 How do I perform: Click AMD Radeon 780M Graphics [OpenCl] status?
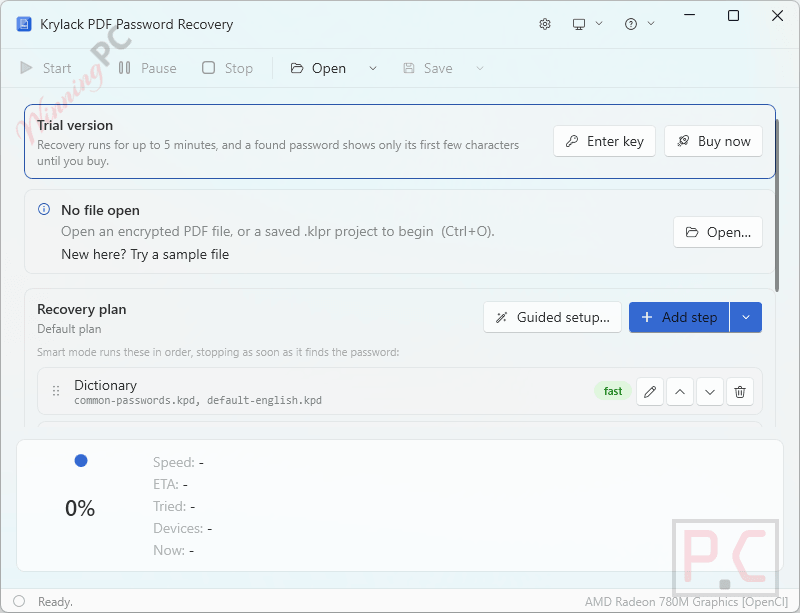(686, 602)
